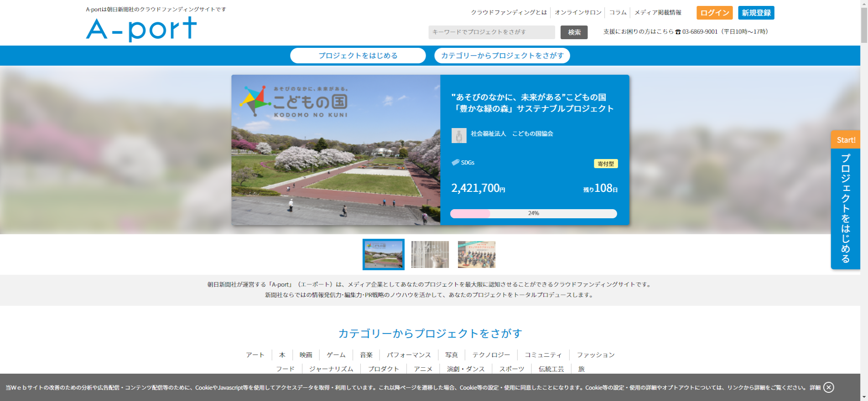
Task: Open スポーツ category
Action: point(512,369)
